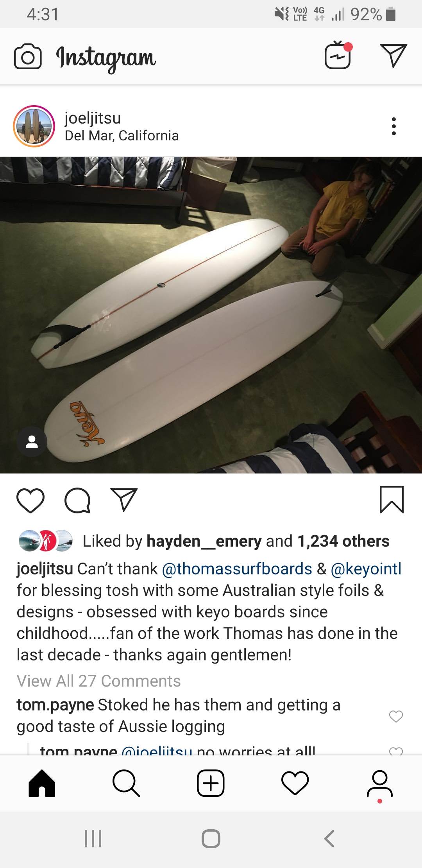Image resolution: width=422 pixels, height=868 pixels.
Task: Switch to Search tab magnifier
Action: tap(126, 783)
